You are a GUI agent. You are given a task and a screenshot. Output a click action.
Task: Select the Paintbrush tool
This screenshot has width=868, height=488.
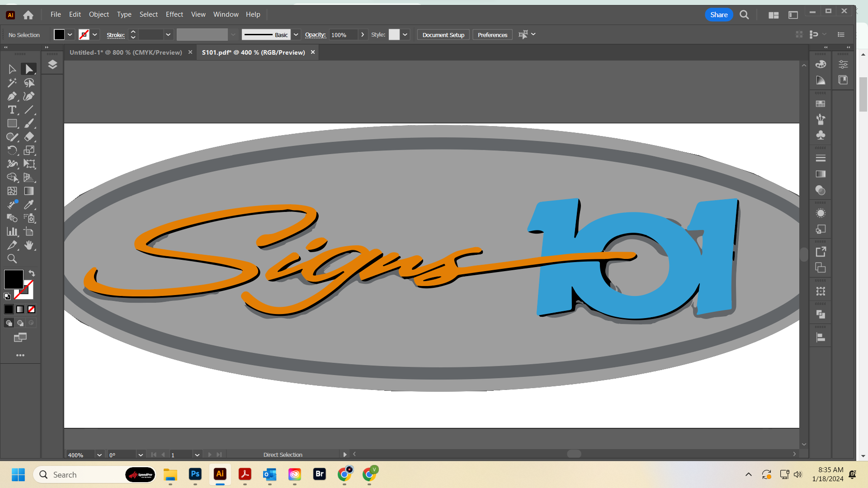point(29,123)
